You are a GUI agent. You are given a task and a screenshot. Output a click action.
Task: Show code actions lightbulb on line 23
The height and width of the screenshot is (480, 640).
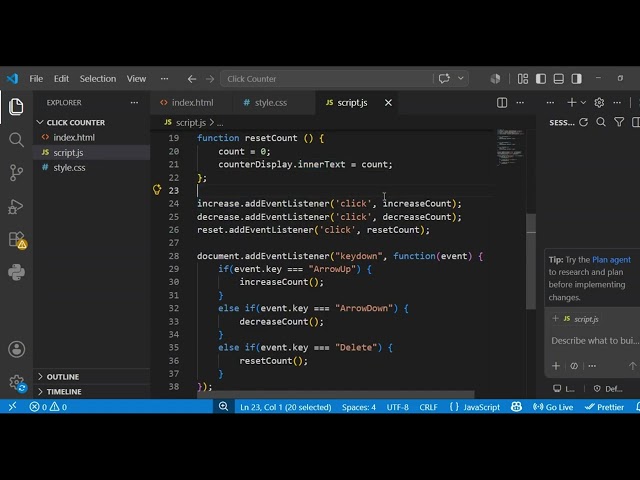pos(157,189)
